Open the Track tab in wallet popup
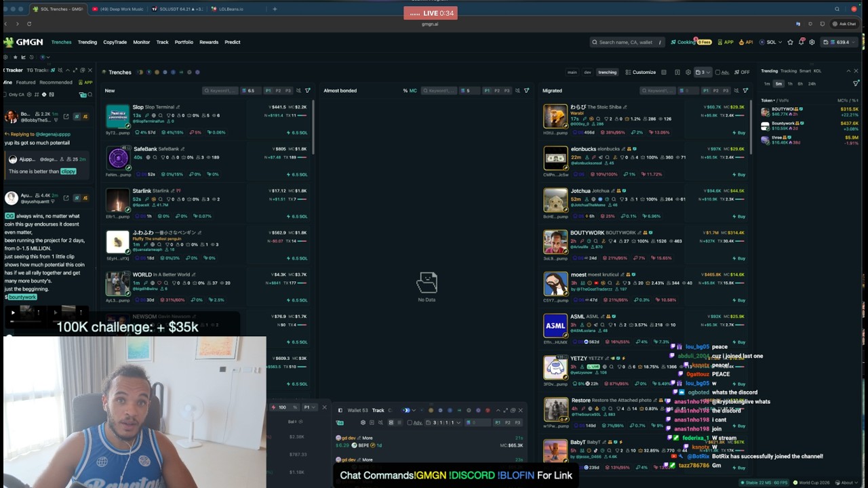 click(x=378, y=410)
